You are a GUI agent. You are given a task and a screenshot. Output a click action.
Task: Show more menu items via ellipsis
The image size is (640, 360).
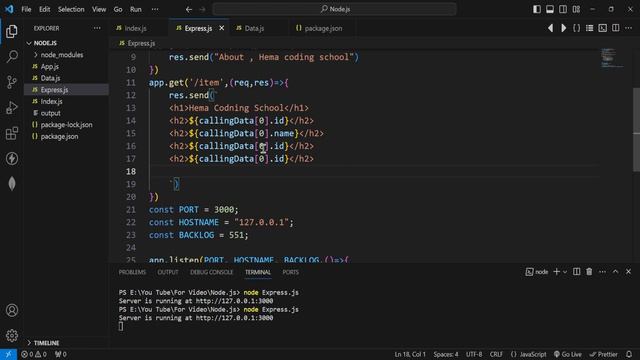click(155, 9)
